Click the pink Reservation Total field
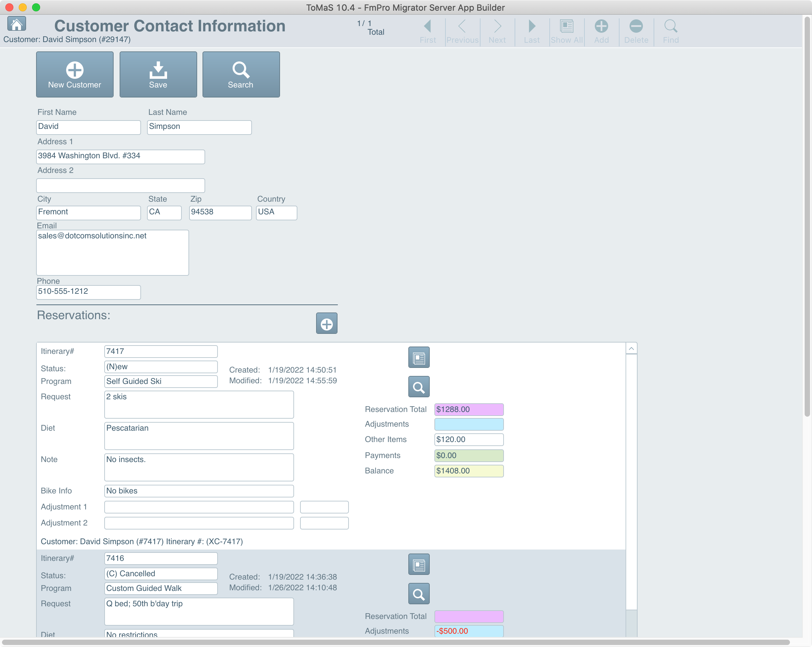812x647 pixels. (468, 410)
